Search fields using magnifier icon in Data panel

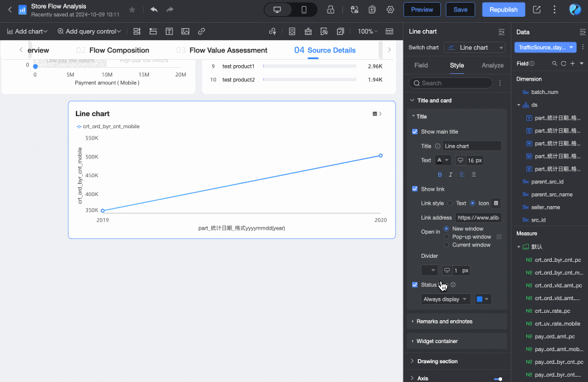point(554,63)
